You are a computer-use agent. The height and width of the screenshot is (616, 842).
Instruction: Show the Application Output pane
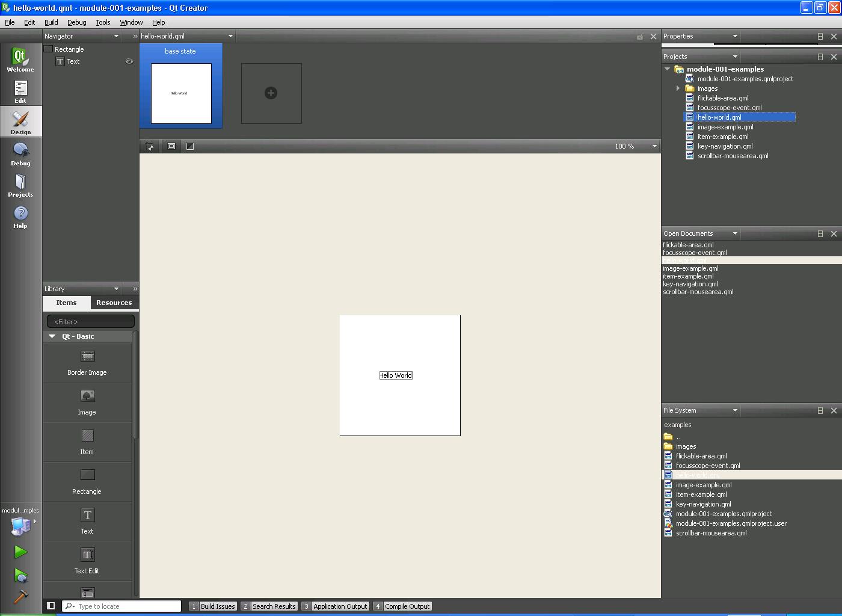(x=335, y=606)
